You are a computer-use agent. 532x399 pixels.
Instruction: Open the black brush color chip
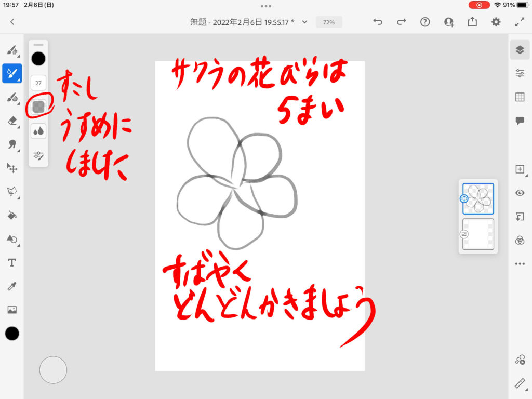pos(38,59)
